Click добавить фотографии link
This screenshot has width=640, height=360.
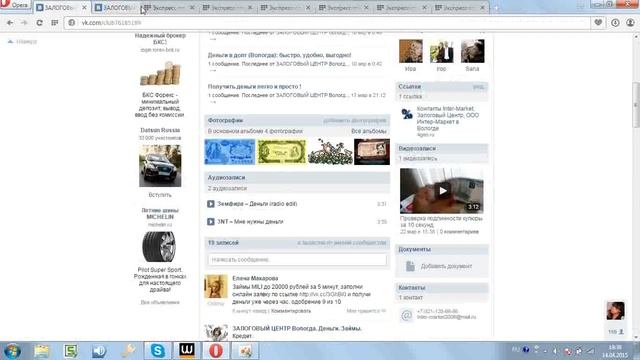pyautogui.click(x=355, y=120)
